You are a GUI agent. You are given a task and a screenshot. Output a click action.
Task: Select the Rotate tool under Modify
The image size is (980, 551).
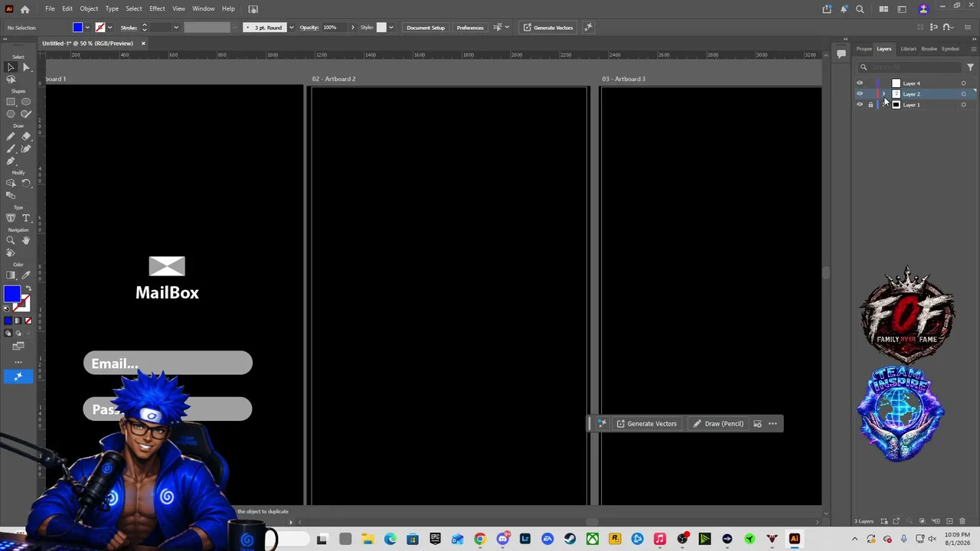pyautogui.click(x=26, y=183)
